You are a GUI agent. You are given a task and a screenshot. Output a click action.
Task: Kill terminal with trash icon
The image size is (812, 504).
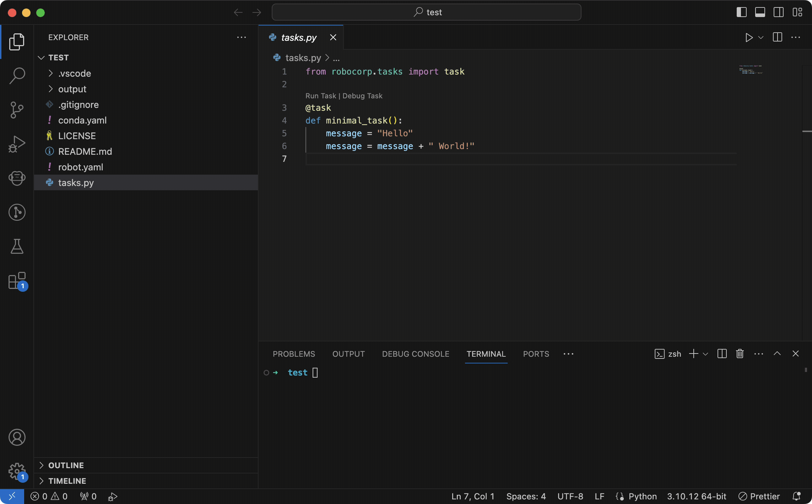point(740,354)
